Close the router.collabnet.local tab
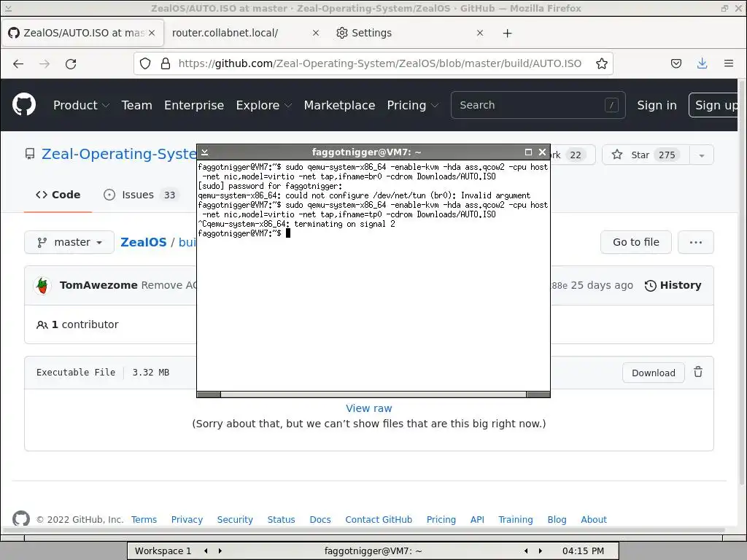 pyautogui.click(x=315, y=33)
